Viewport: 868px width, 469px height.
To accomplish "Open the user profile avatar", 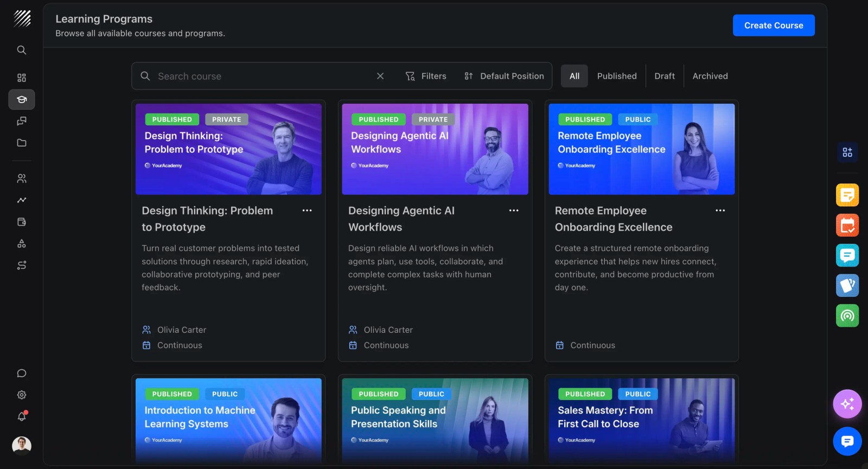I will click(22, 446).
